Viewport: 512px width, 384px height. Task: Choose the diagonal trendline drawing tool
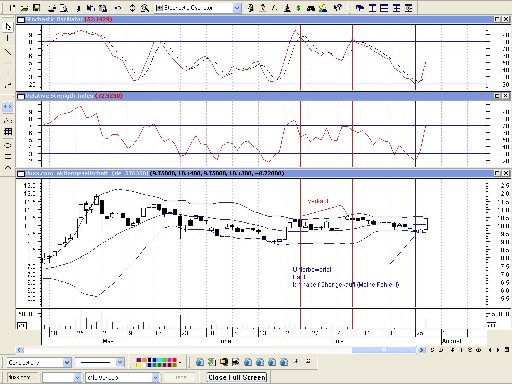(8, 52)
